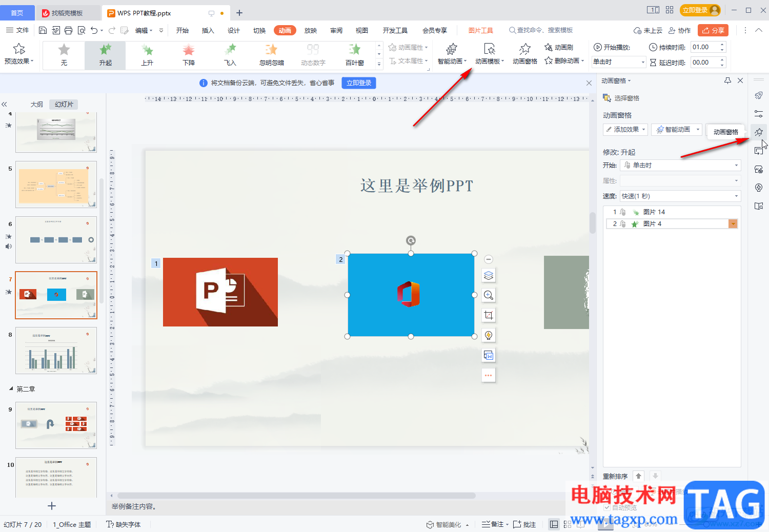Open the 插入 ribbon tab
This screenshot has height=532, width=769.
(208, 30)
